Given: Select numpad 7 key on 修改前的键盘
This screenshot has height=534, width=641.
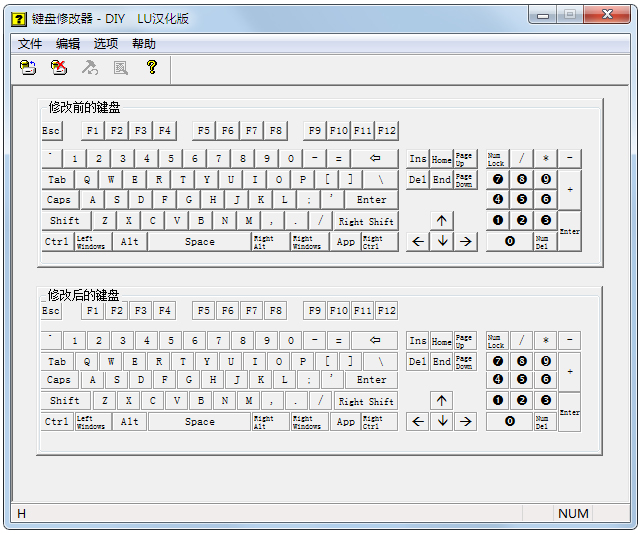Looking at the screenshot, I should 498,179.
